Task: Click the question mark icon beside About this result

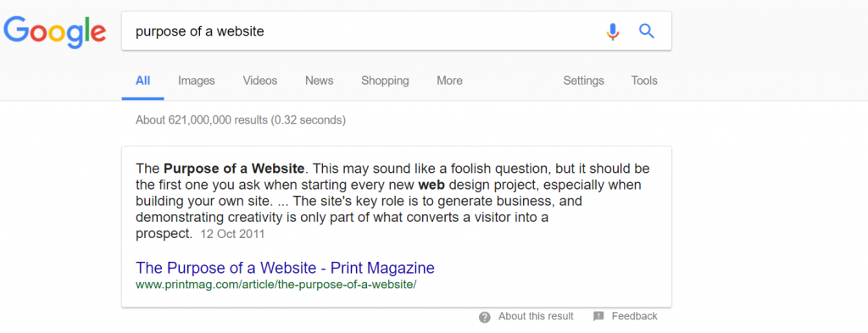Action: (x=485, y=317)
